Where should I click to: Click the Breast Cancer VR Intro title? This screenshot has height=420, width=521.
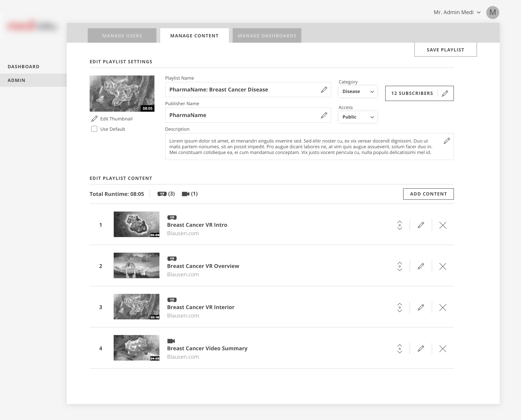[197, 225]
